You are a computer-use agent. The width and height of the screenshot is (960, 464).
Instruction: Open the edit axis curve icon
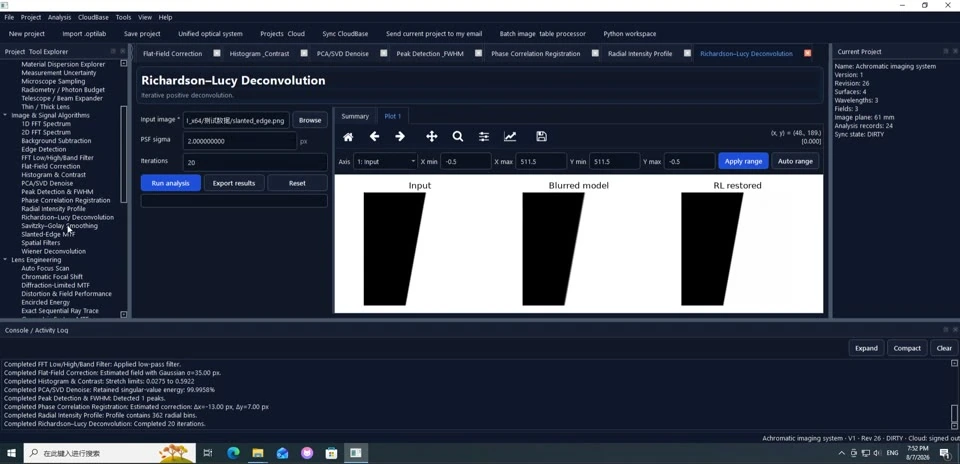(510, 137)
